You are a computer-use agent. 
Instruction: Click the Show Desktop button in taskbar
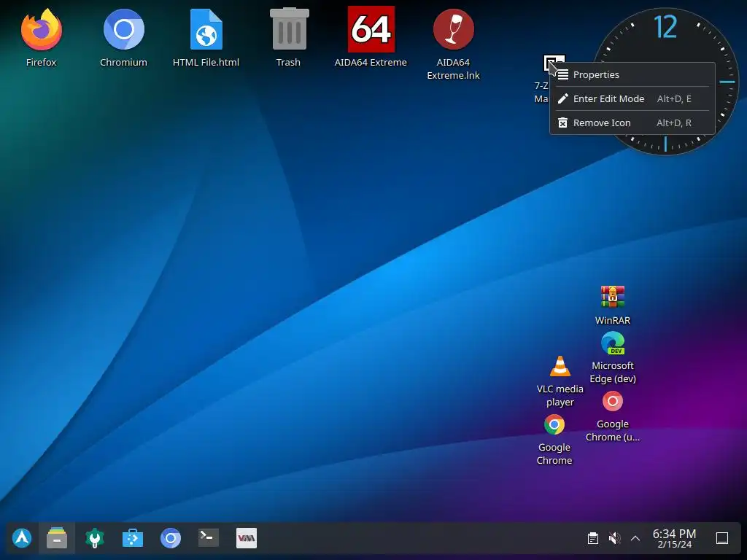722,538
